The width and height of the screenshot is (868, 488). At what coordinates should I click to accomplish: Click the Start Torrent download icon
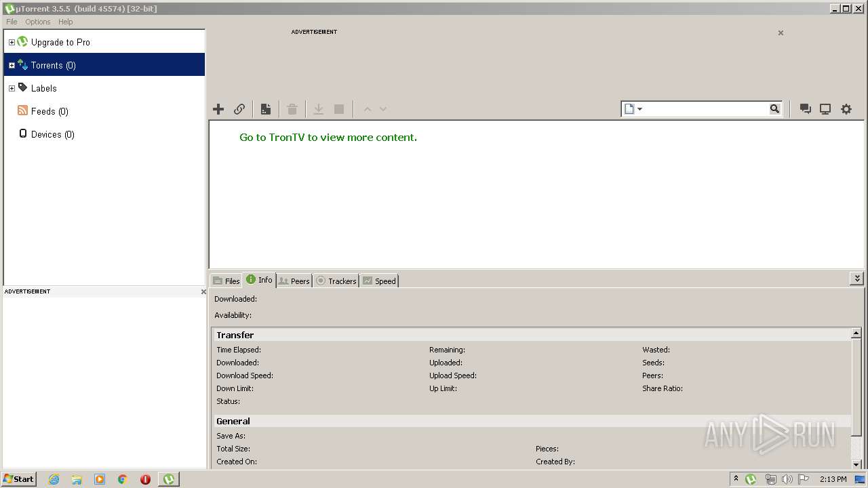pos(318,109)
